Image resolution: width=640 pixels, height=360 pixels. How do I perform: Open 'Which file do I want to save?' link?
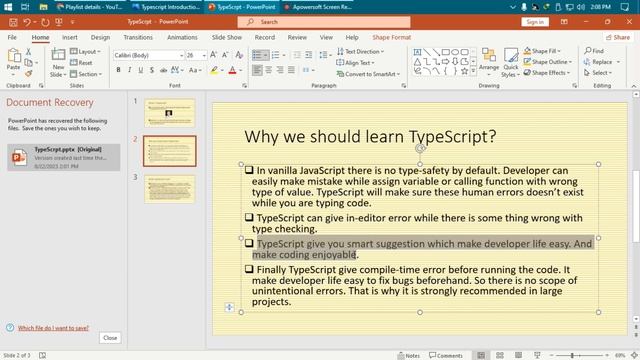(53, 328)
